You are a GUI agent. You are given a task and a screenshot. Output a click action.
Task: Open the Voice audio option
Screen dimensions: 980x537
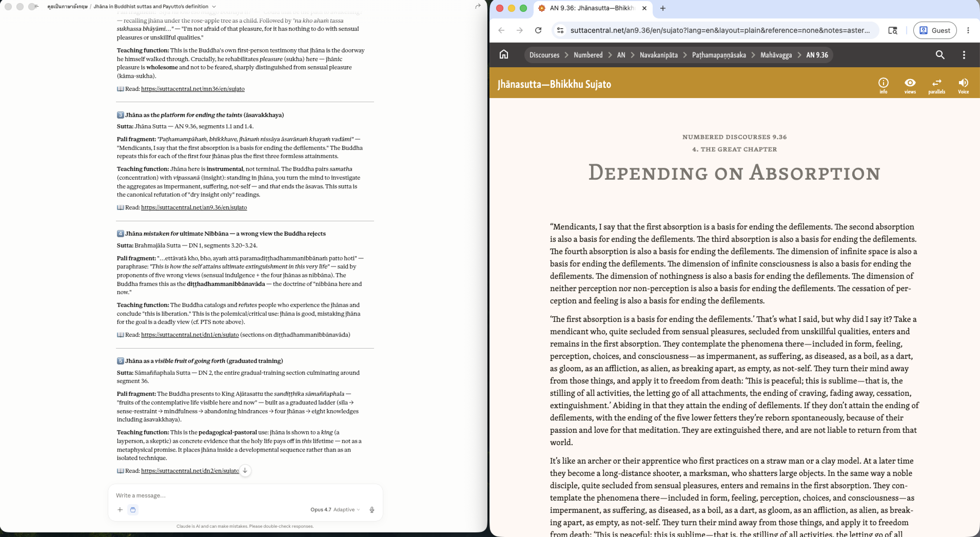(963, 86)
